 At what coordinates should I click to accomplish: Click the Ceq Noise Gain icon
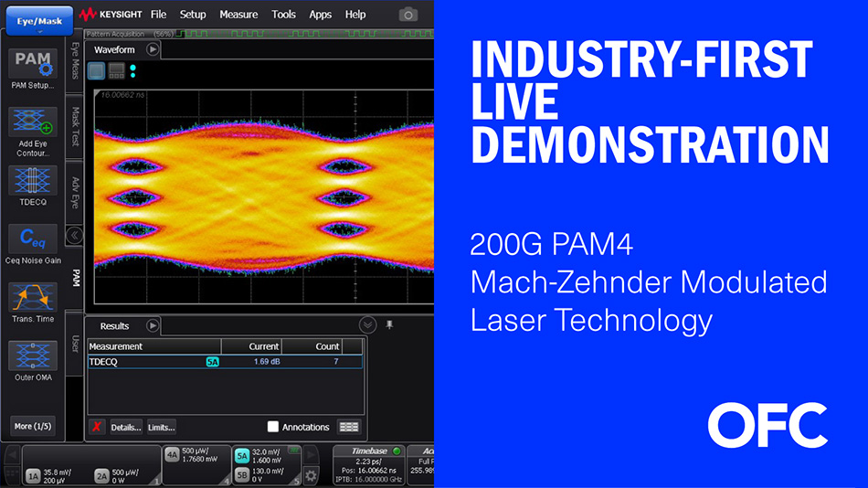tap(33, 239)
